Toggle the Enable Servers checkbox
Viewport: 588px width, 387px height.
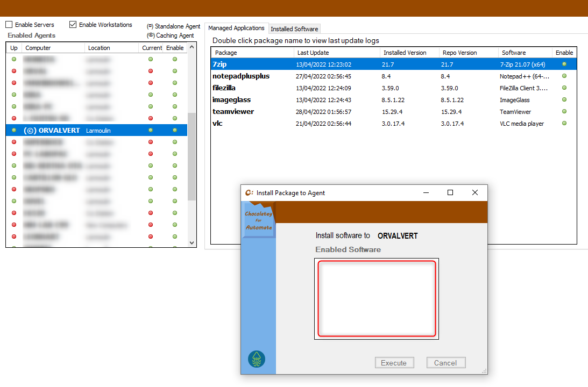[x=9, y=25]
